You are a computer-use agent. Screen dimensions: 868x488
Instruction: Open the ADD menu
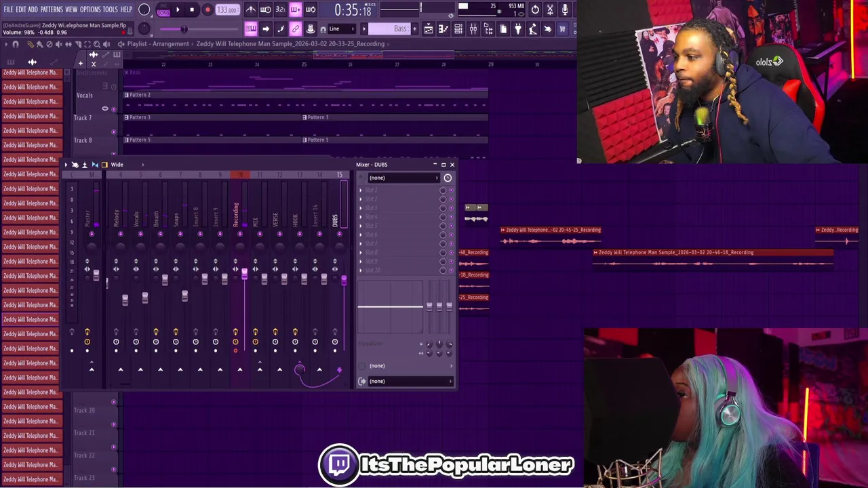click(x=33, y=9)
